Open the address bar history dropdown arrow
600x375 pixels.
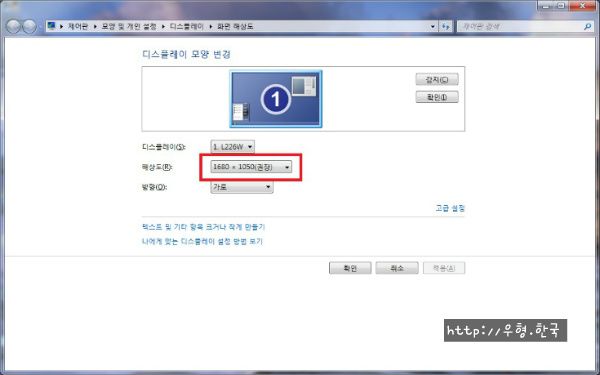[433, 26]
